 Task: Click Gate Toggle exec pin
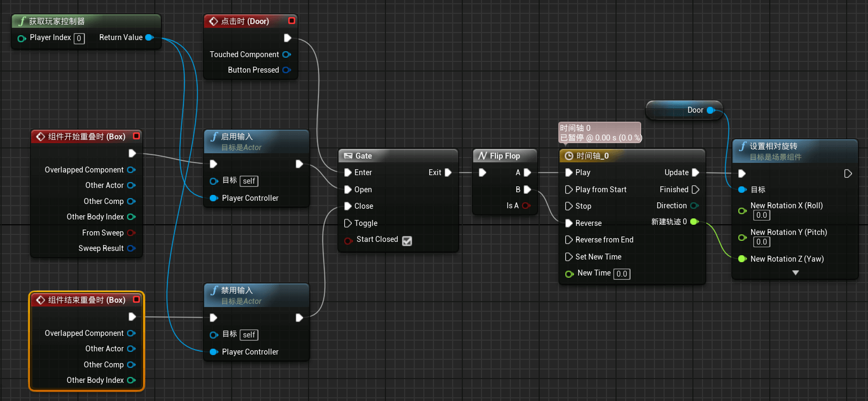tap(348, 223)
